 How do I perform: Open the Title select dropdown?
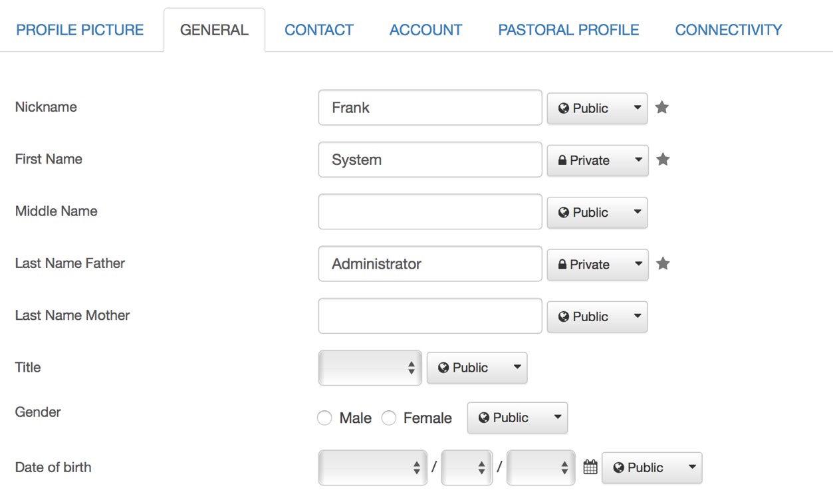[370, 368]
